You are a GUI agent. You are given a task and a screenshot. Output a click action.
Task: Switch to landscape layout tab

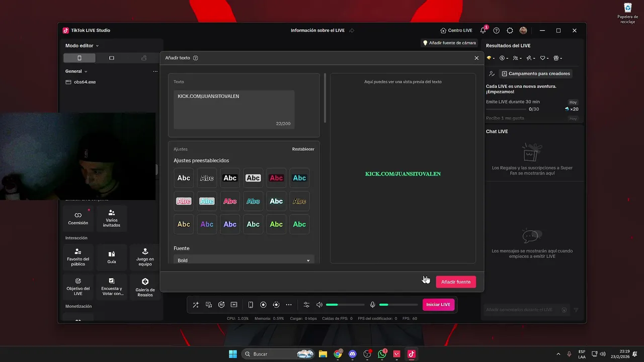tap(112, 58)
